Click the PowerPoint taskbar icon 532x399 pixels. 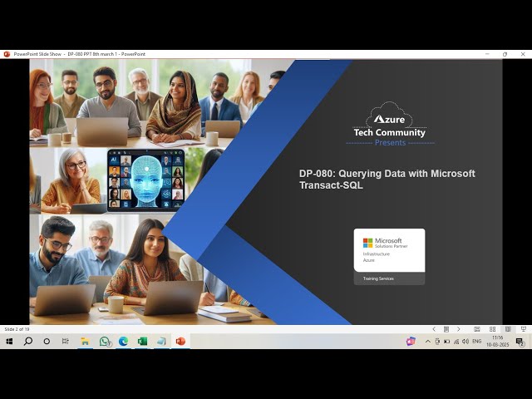pos(180,342)
